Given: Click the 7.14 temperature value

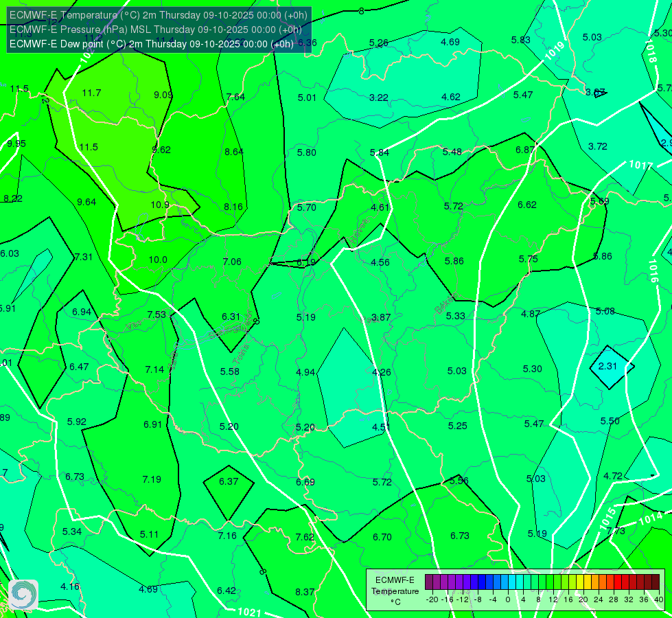Looking at the screenshot, I should (x=154, y=369).
